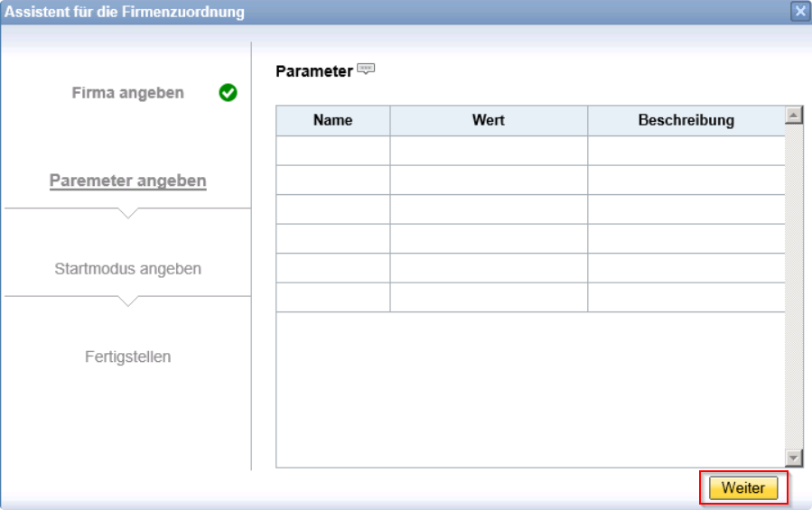The width and height of the screenshot is (812, 510).
Task: Click the last row Name cell
Action: coord(333,297)
